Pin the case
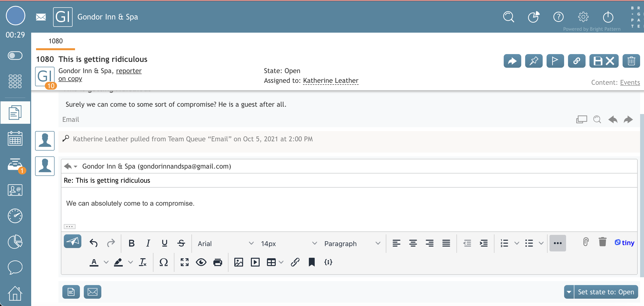 (534, 61)
